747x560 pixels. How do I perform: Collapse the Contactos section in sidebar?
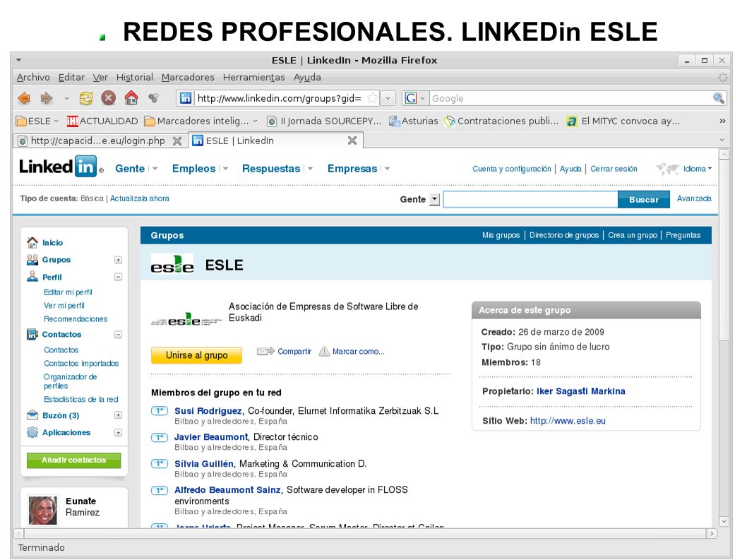118,335
